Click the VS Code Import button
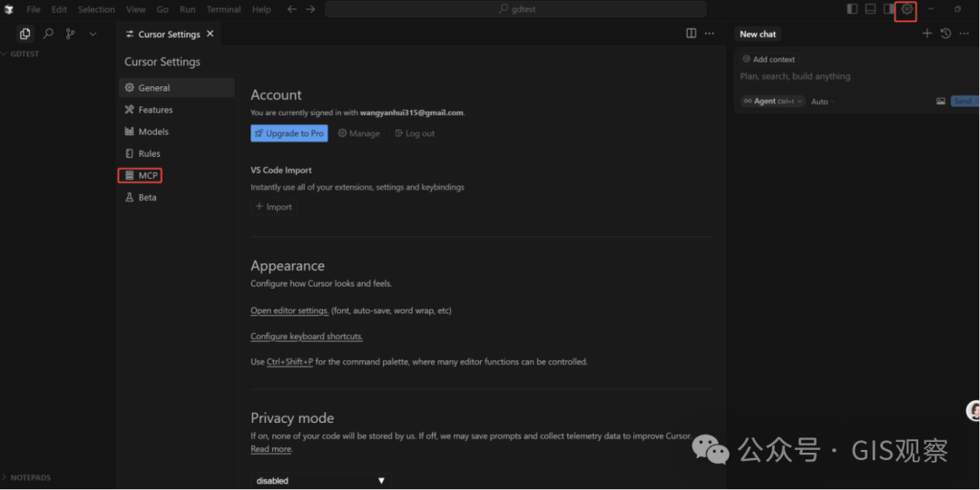 (274, 207)
